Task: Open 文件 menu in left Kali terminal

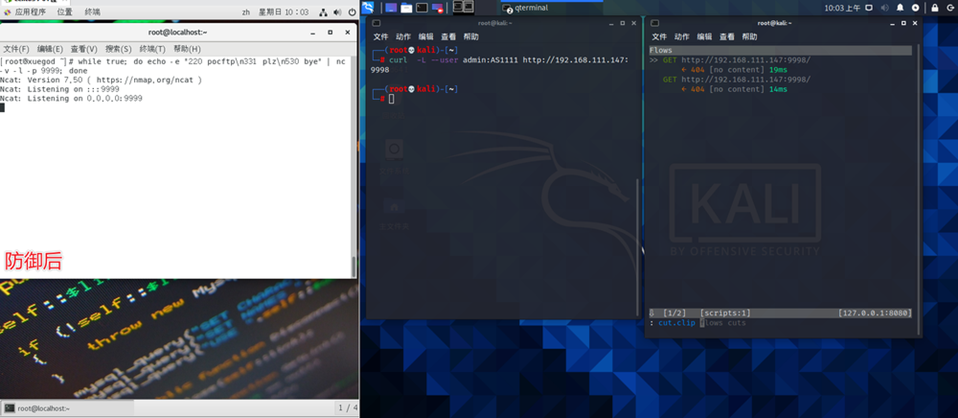Action: click(x=381, y=37)
